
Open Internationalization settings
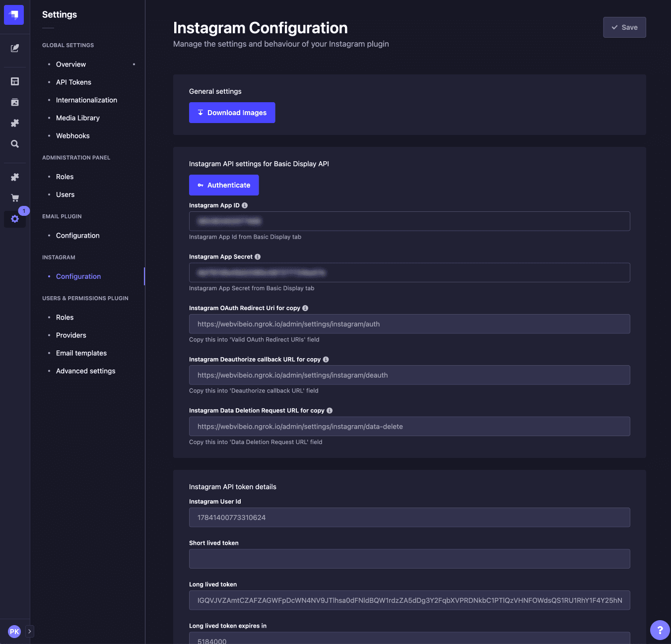tap(86, 100)
